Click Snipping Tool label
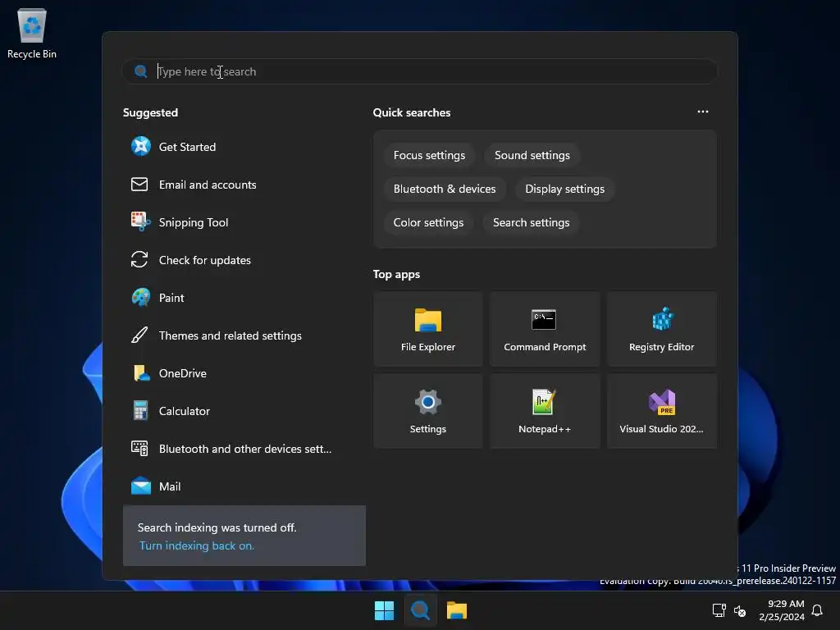 pos(194,222)
